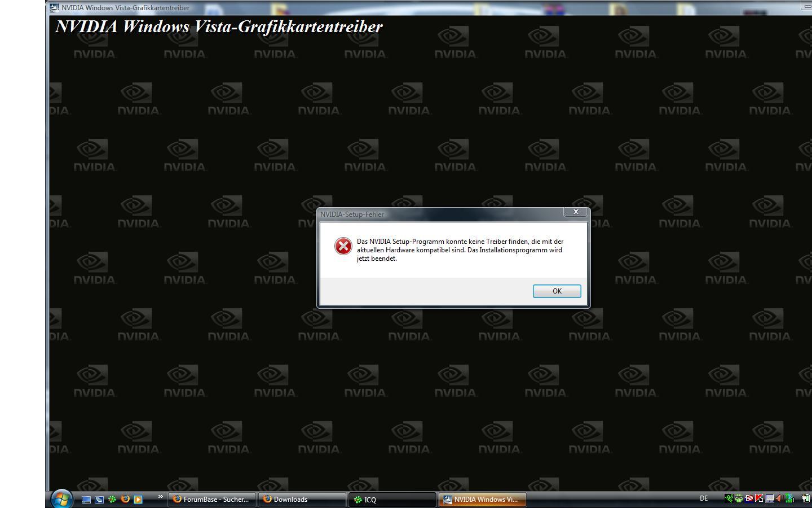
Task: Click the NVIDIA installer window title icon
Action: click(x=54, y=8)
